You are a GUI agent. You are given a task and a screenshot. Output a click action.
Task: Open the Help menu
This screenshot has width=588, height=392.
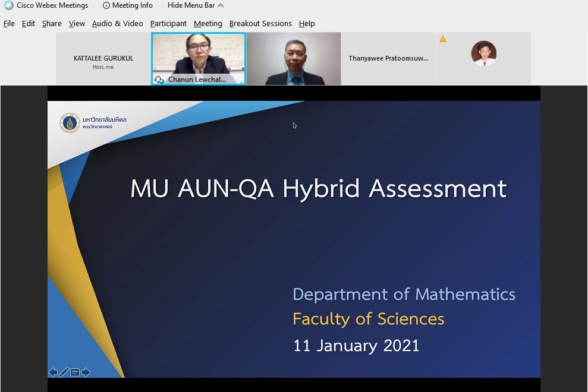(307, 24)
